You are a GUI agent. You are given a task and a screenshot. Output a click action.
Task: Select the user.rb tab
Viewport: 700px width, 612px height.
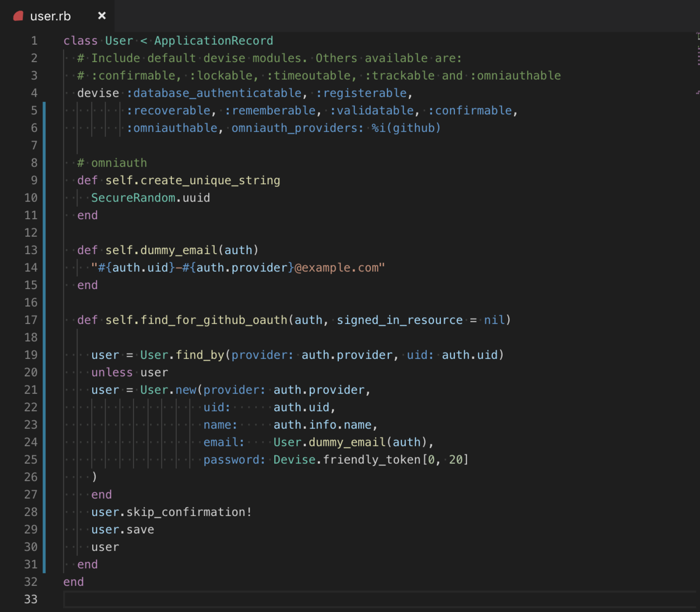tap(57, 16)
